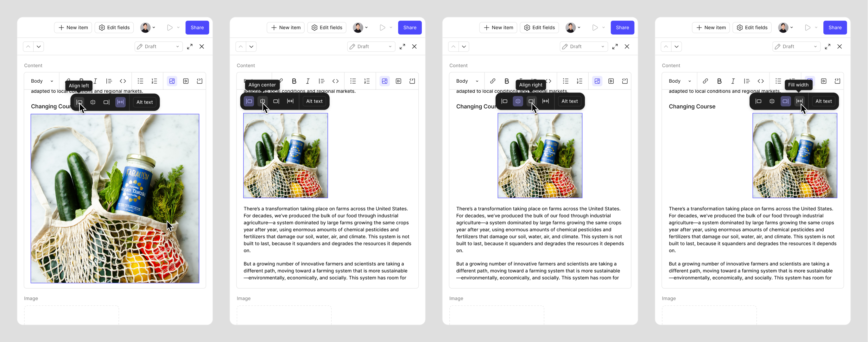The height and width of the screenshot is (342, 868).
Task: Click Bold icon in the Align right tooltip panel
Action: tap(507, 81)
